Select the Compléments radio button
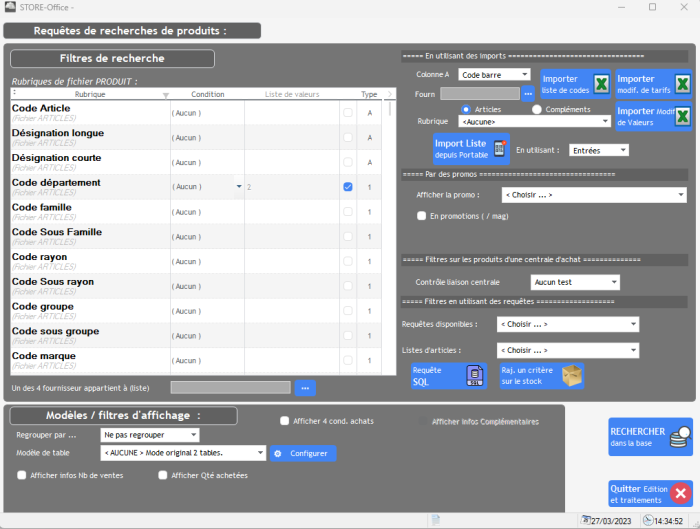The height and width of the screenshot is (529, 700). pyautogui.click(x=537, y=109)
